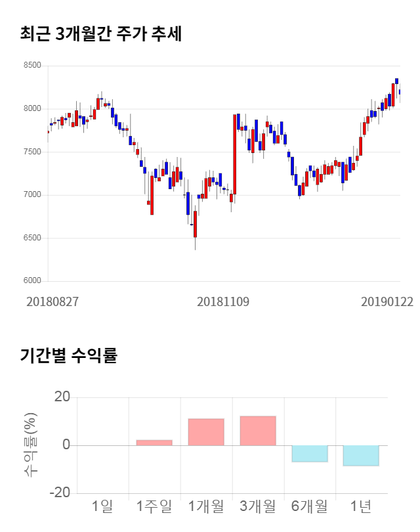
Task: Click the 1주일 x-axis label
Action: 154,506
